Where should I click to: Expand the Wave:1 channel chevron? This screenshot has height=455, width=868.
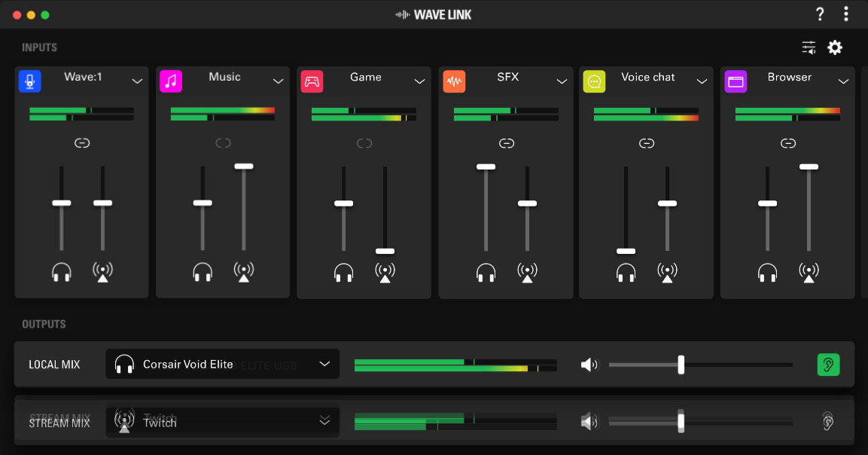(x=137, y=81)
